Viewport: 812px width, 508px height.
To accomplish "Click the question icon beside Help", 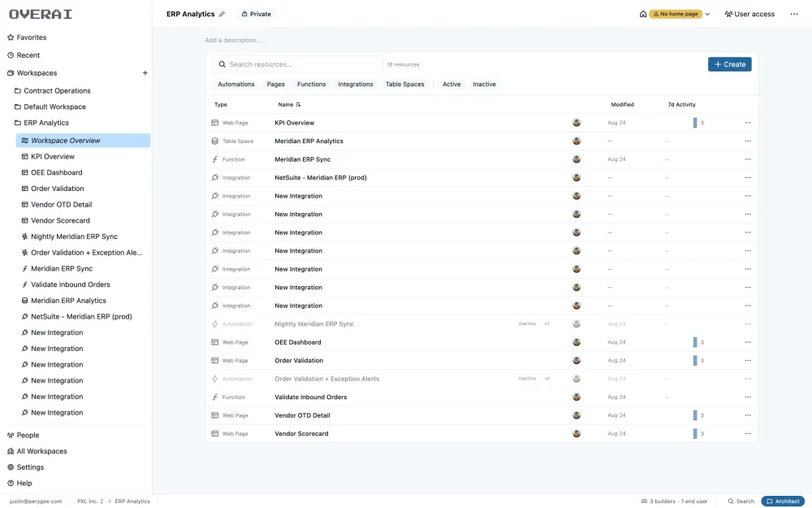I will pos(11,483).
